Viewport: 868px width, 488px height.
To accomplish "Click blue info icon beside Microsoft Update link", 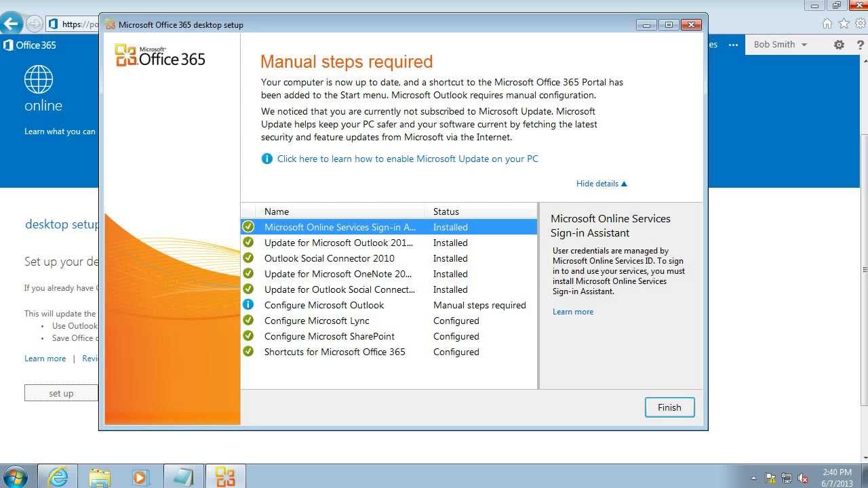I will click(267, 159).
